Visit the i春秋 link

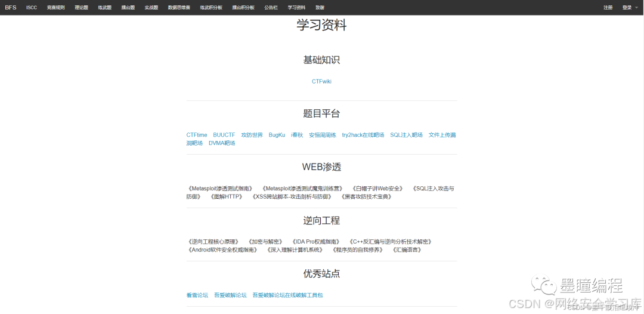(x=297, y=135)
